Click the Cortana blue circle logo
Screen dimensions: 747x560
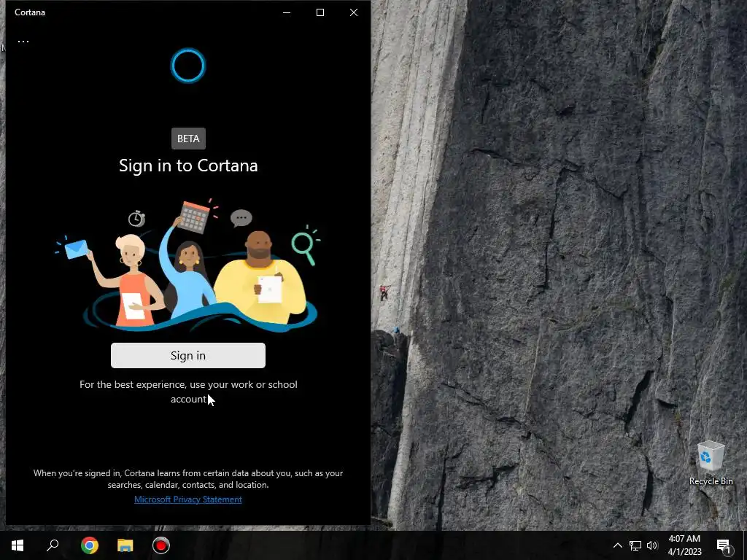point(188,65)
